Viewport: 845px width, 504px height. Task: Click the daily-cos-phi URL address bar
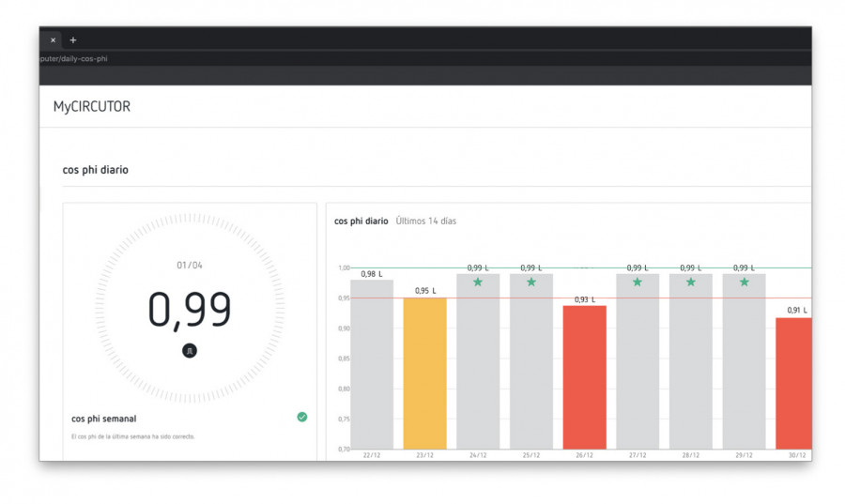[74, 59]
